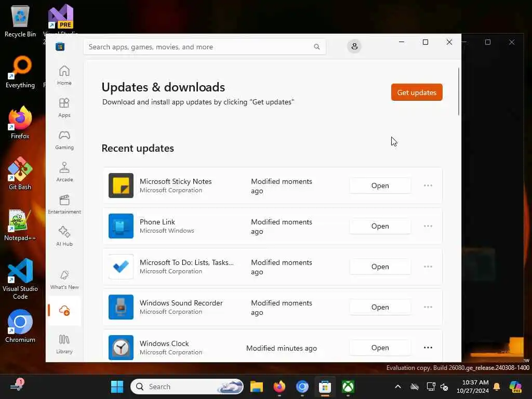Click the Microsoft Store logo icon
Image resolution: width=532 pixels, height=399 pixels.
pos(60,46)
